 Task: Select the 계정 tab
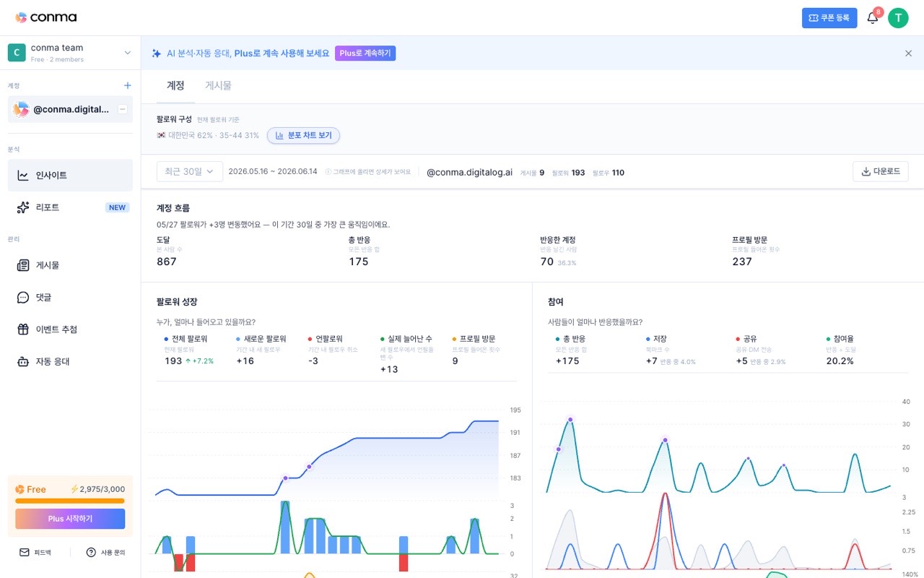[x=175, y=85]
